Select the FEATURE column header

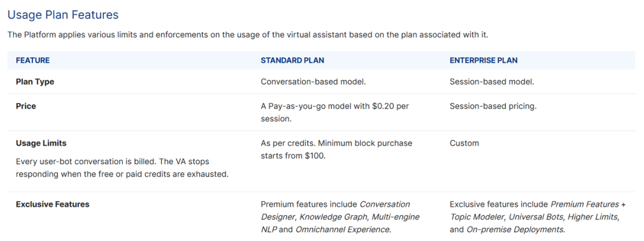click(33, 60)
